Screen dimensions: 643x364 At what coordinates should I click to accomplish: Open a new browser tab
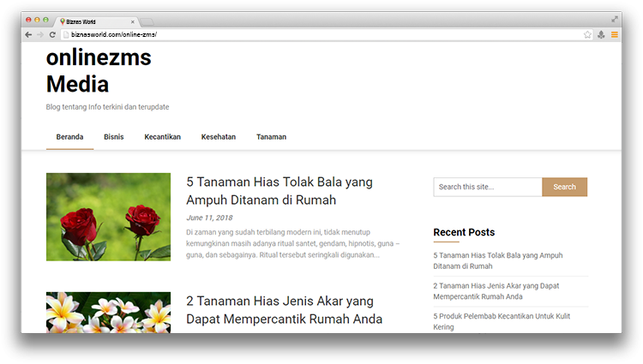pyautogui.click(x=147, y=21)
